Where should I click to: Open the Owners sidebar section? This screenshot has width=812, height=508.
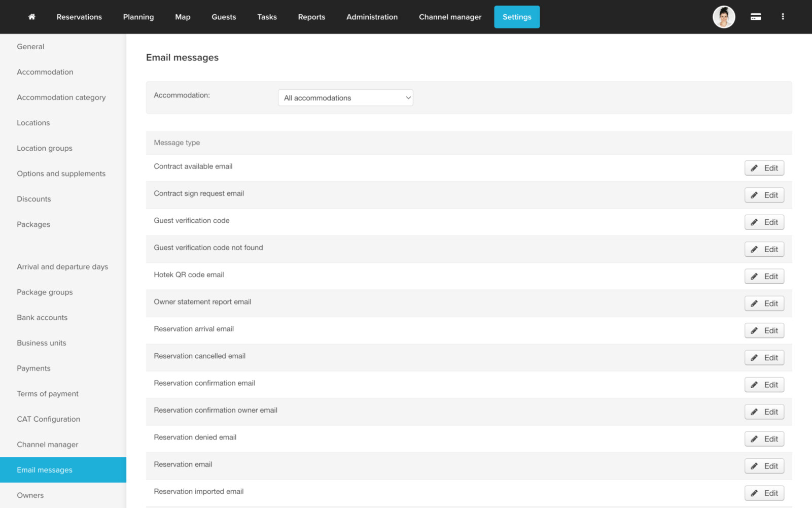tap(30, 495)
